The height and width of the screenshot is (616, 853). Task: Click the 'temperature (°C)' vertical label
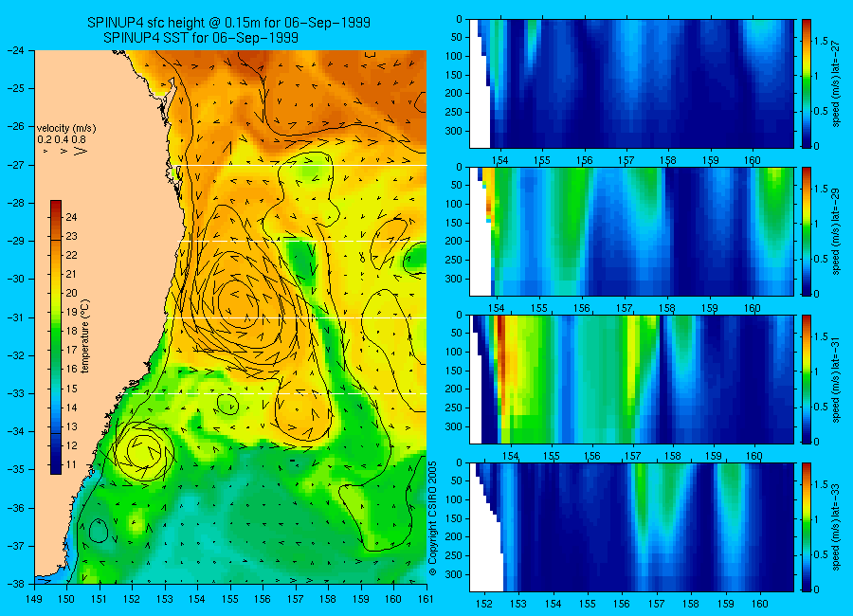[85, 336]
